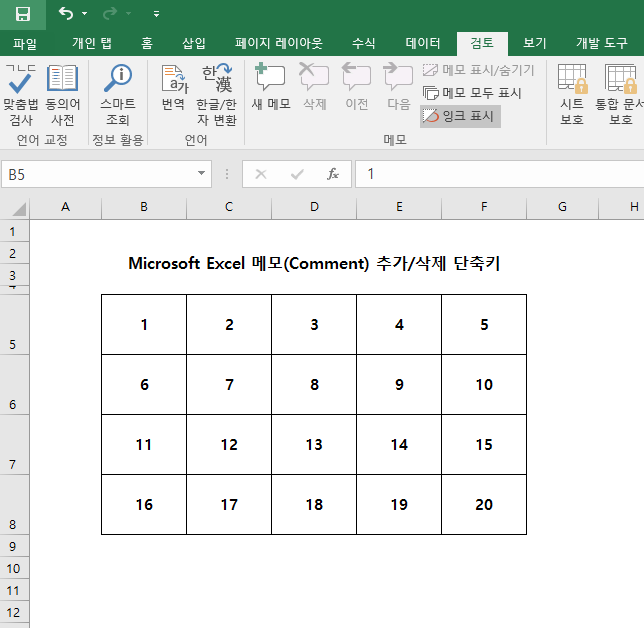Screen dimensions: 644x628
Task: Open 스마트 조회 smart lookup
Action: (118, 95)
